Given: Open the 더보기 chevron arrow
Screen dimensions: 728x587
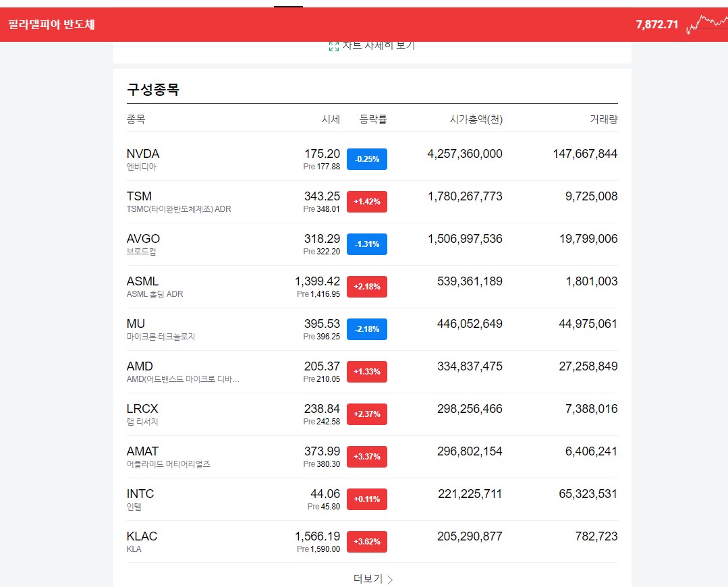Looking at the screenshot, I should (390, 579).
